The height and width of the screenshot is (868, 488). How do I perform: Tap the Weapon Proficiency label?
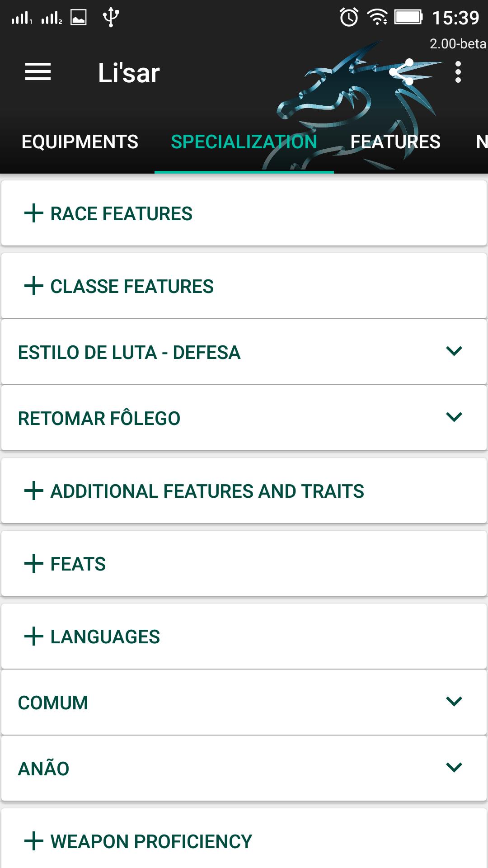(151, 842)
